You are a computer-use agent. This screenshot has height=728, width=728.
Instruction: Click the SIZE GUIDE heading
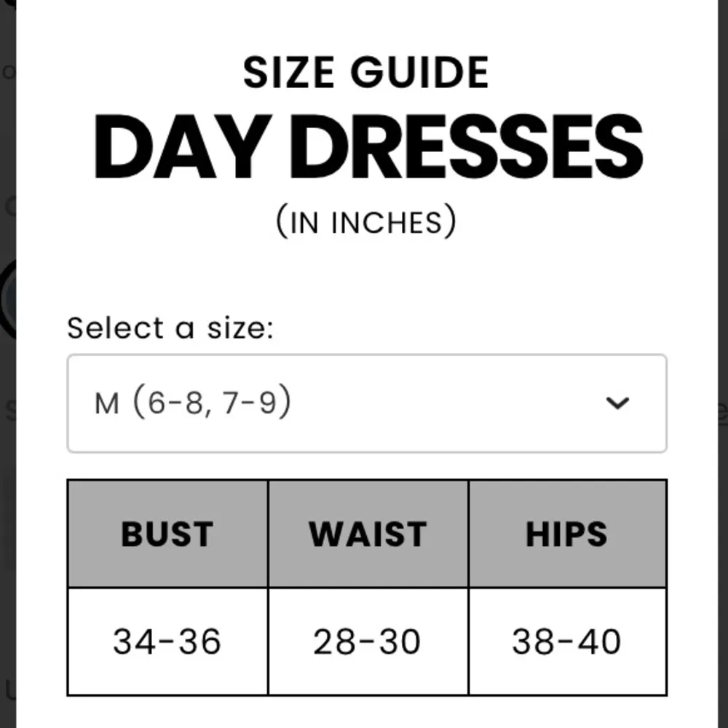point(365,73)
